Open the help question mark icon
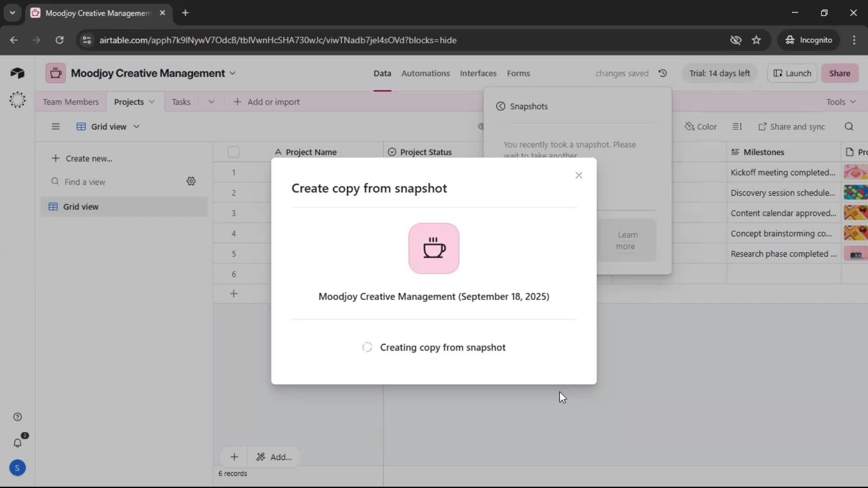 click(x=17, y=417)
